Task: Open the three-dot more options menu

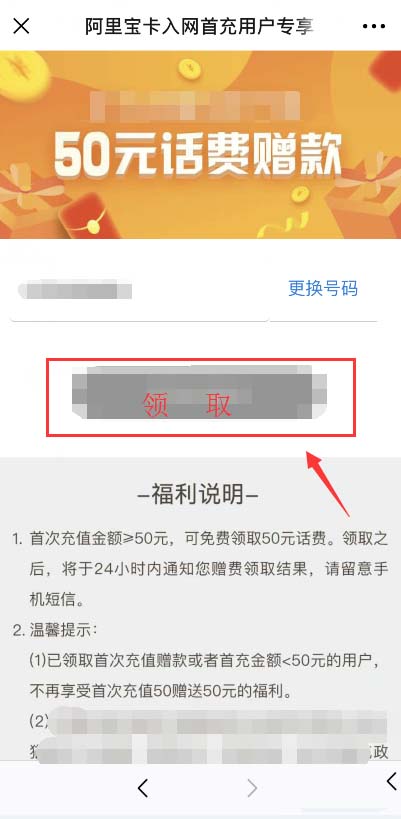Action: (x=374, y=26)
